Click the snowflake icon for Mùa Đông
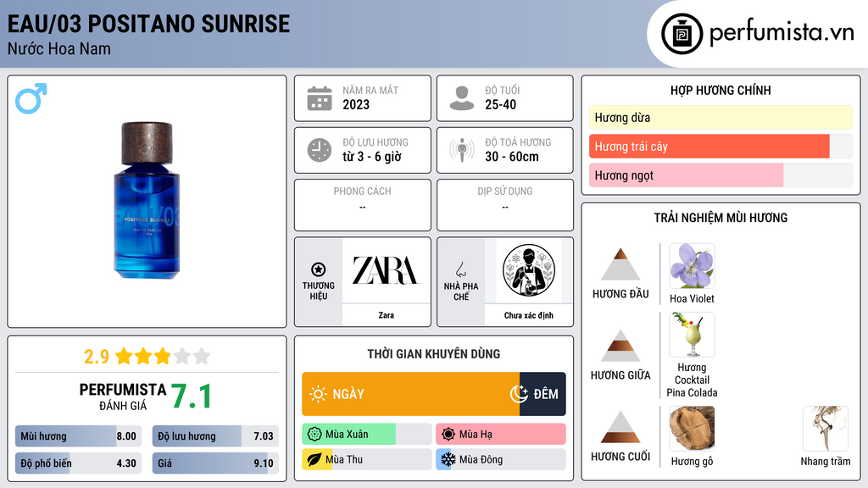Viewport: 868px width, 488px height. tap(448, 459)
